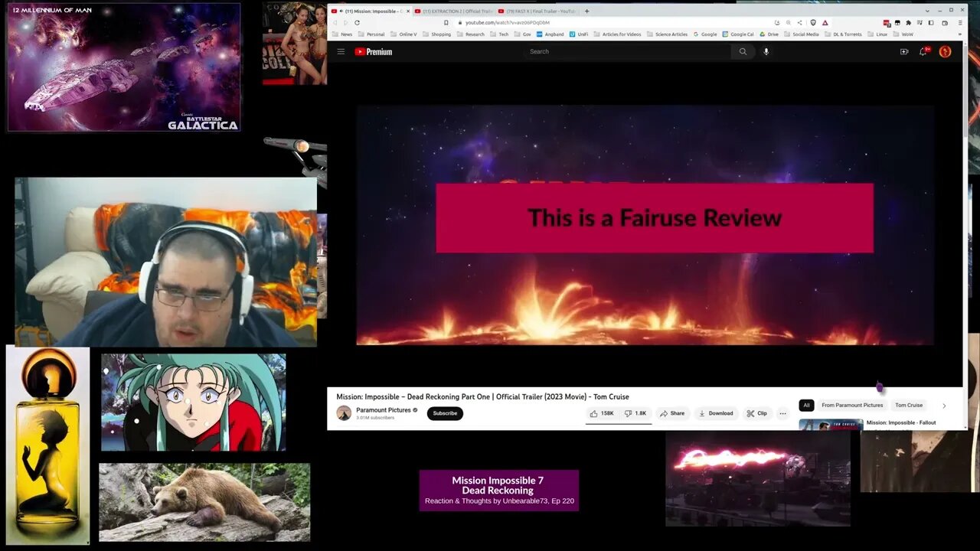The height and width of the screenshot is (551, 980).
Task: Bookmark this page using the bookmark icon
Action: click(446, 22)
